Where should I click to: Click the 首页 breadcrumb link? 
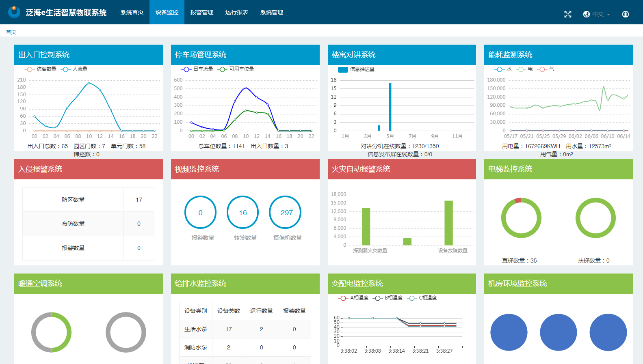(11, 32)
